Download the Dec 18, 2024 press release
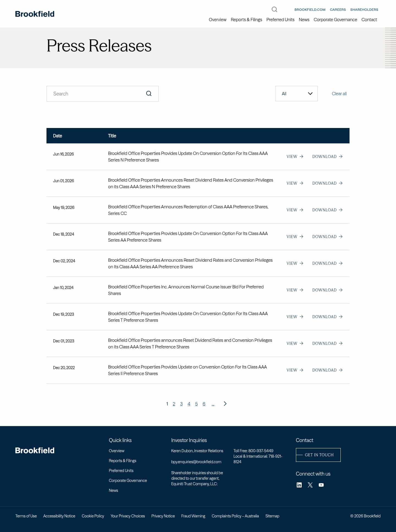The width and height of the screenshot is (396, 532). point(327,237)
